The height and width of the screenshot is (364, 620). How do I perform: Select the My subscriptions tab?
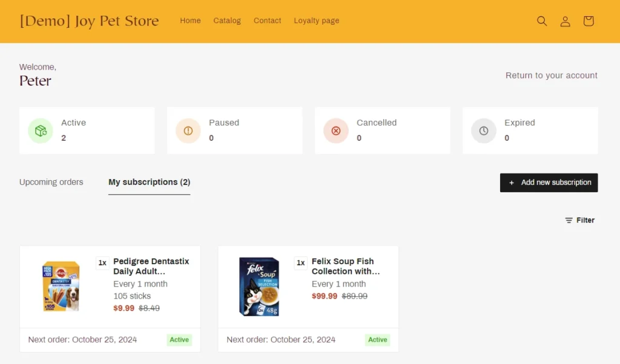tap(149, 182)
